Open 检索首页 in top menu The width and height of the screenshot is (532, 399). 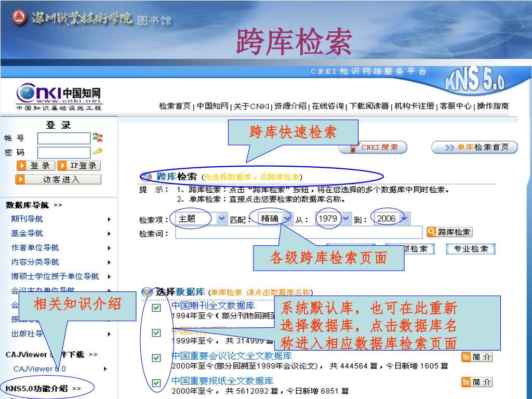tap(175, 106)
